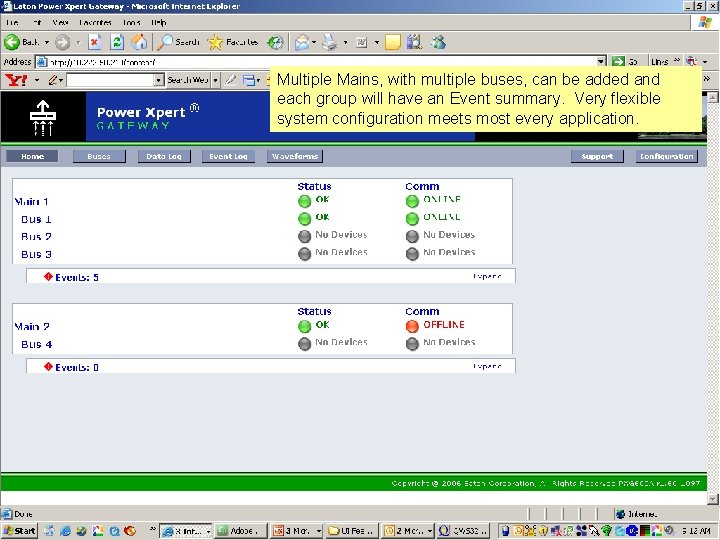
Task: Open the Tools menu
Action: click(131, 22)
